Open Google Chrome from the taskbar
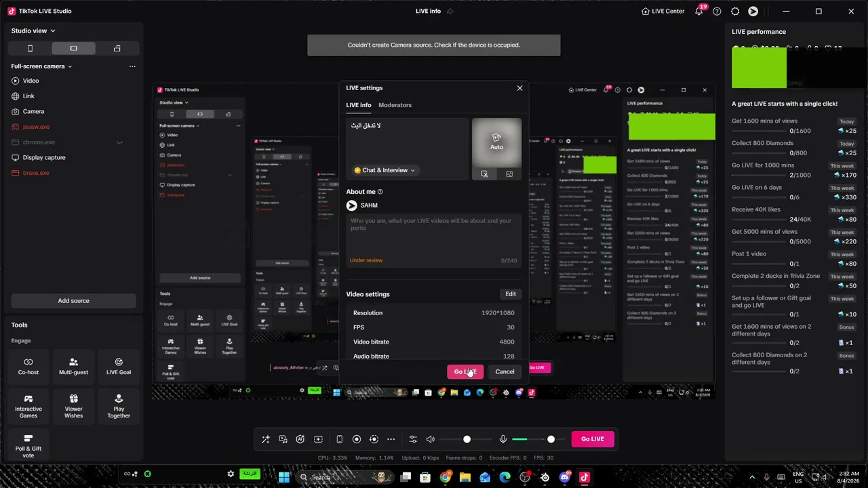This screenshot has height=488, width=868. 445,477
